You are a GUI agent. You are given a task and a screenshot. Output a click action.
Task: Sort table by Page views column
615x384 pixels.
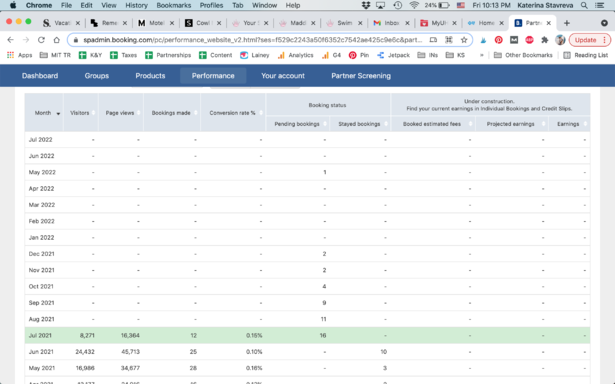pyautogui.click(x=121, y=113)
